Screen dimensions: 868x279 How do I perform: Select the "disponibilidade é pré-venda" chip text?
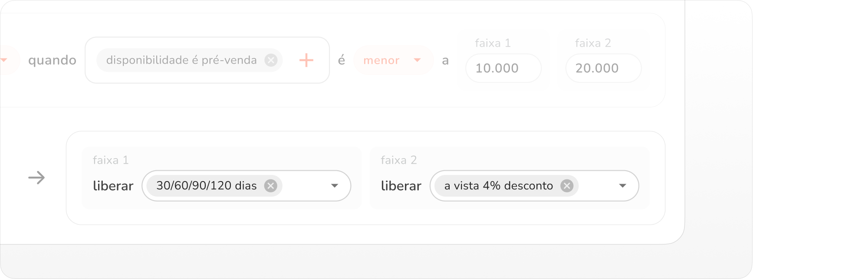181,60
